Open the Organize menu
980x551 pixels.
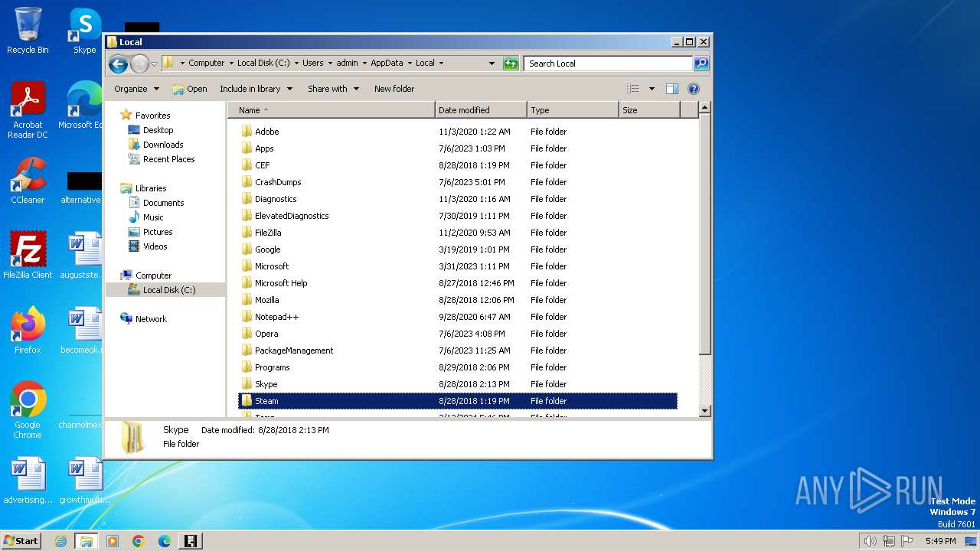tap(136, 89)
